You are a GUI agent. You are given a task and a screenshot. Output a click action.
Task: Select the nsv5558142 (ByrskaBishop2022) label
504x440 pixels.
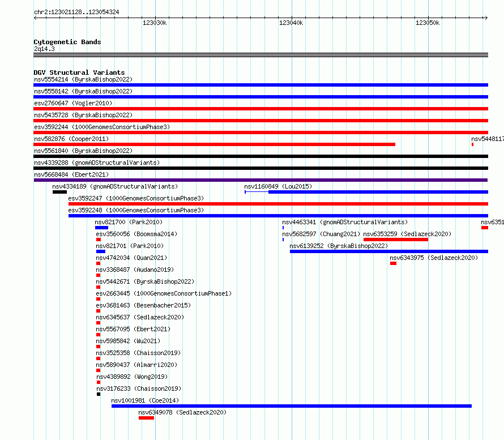(x=83, y=91)
